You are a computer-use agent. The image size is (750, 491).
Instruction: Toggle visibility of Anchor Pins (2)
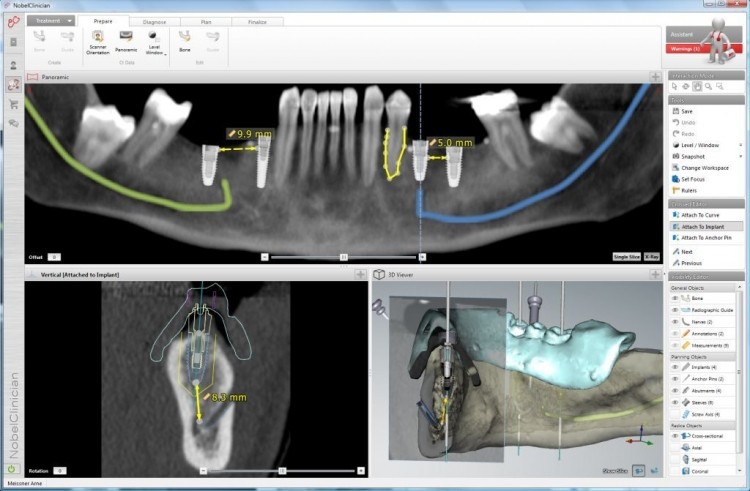(675, 379)
